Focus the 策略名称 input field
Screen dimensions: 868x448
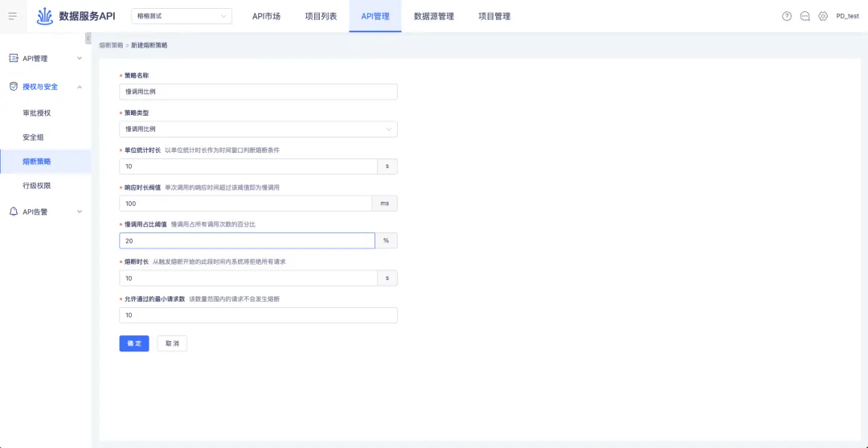[x=258, y=92]
